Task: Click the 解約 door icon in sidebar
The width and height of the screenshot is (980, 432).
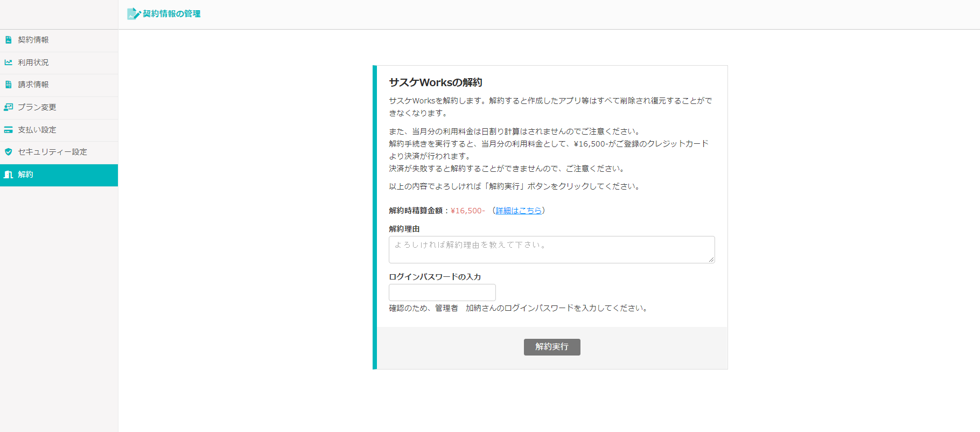Action: point(8,175)
